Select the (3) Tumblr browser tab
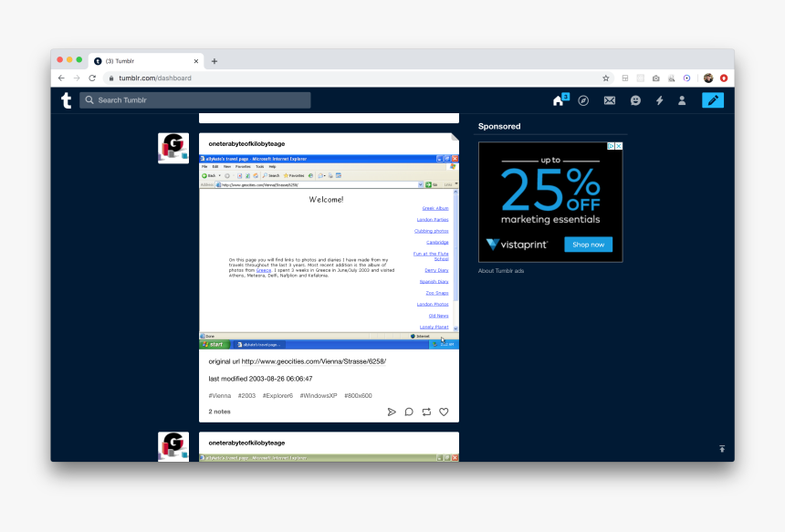Screen dimensions: 785x532 click(146, 61)
